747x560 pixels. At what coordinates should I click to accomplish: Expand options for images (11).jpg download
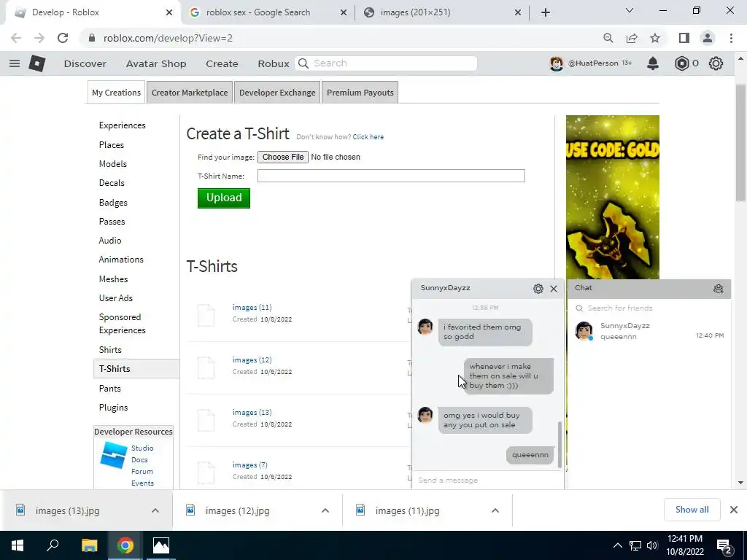[x=495, y=510]
